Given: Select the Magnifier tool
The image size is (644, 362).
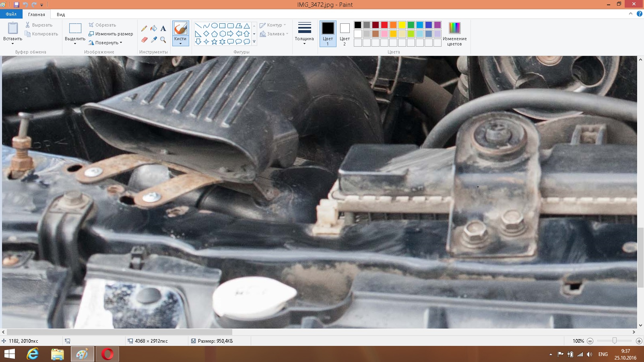Looking at the screenshot, I should [x=163, y=39].
